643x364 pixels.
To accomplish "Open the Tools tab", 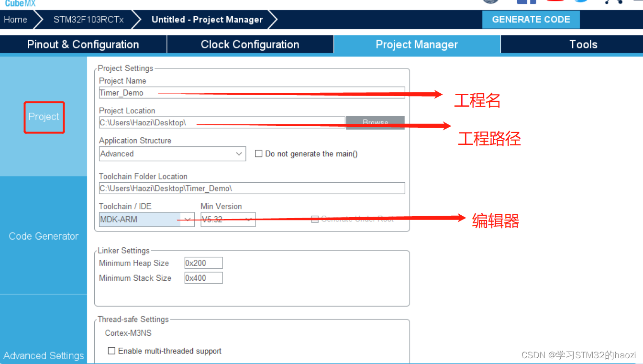I will [583, 44].
